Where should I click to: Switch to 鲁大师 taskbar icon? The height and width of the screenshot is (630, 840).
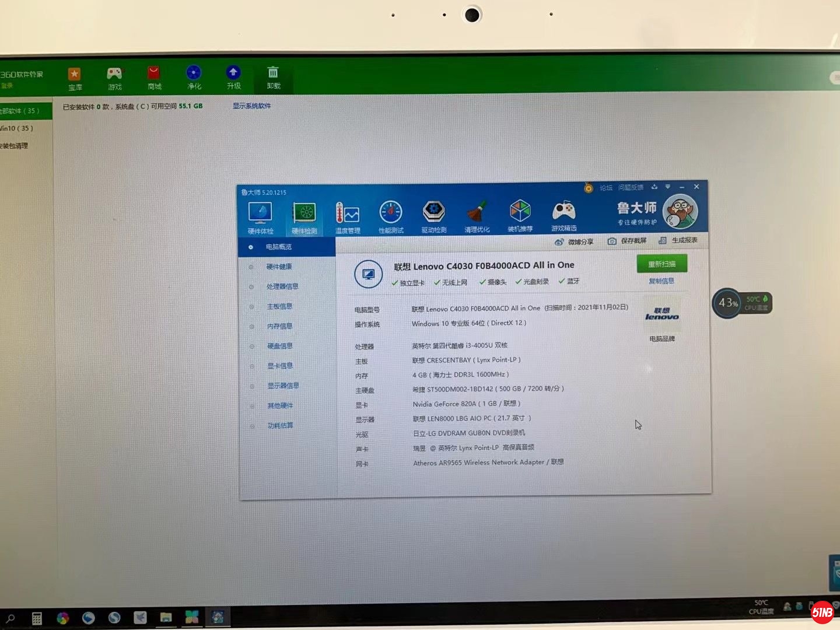coord(218,617)
